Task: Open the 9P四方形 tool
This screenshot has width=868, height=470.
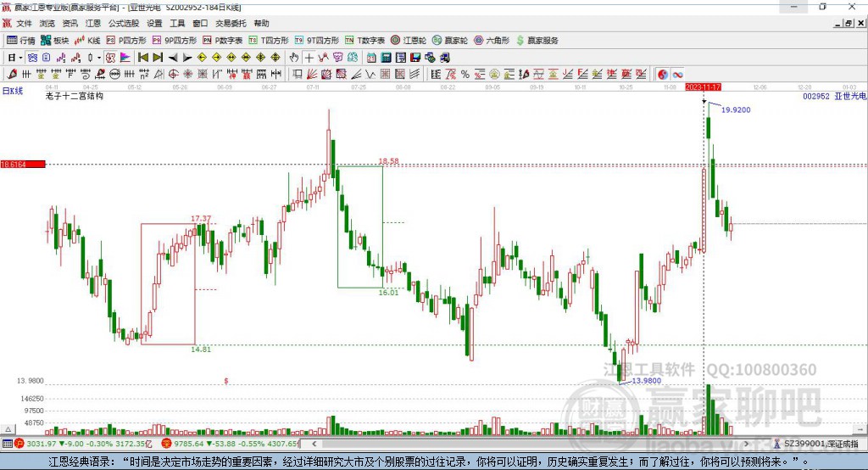Action: point(175,41)
